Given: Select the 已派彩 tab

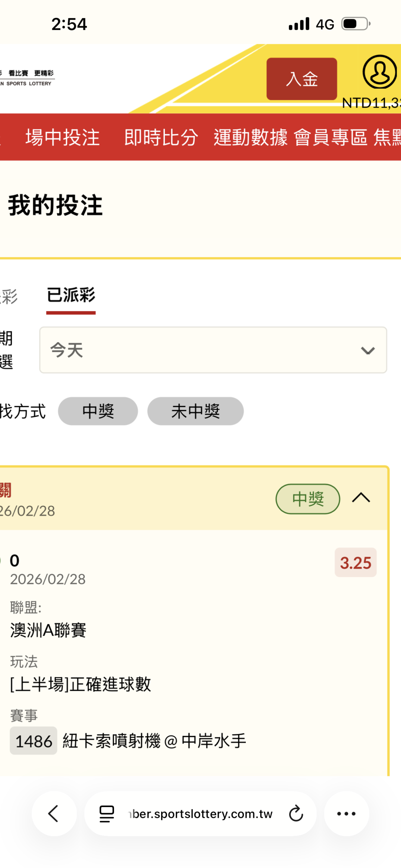Looking at the screenshot, I should pos(71,296).
